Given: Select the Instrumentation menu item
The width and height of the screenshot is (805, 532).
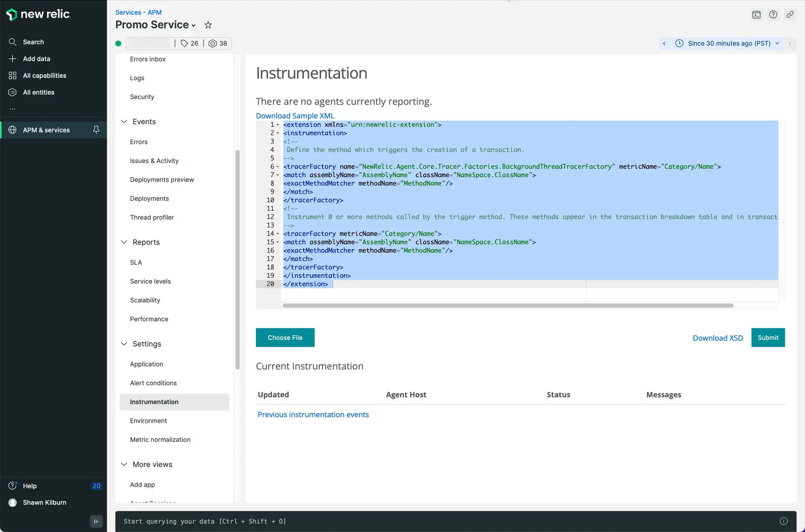Looking at the screenshot, I should [x=154, y=401].
